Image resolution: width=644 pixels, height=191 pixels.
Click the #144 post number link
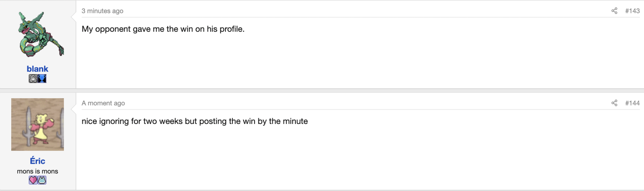[632, 103]
